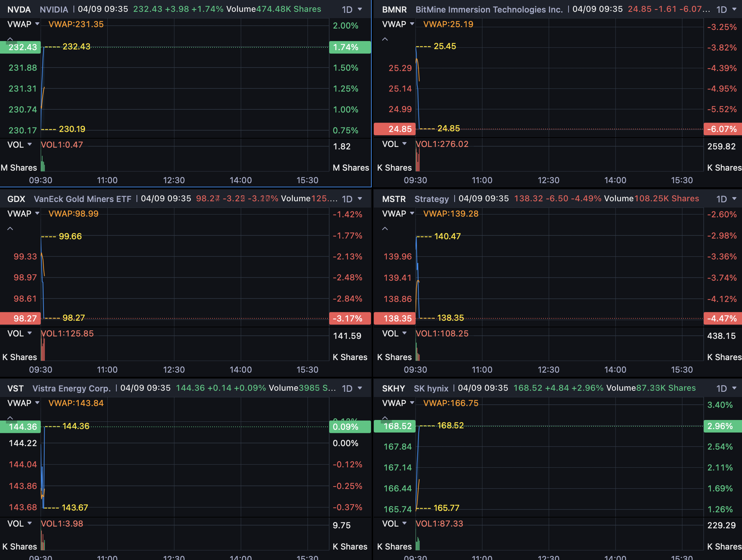This screenshot has height=560, width=742.
Task: Open the VOL indicator dropdown in BMNR panel
Action: (394, 144)
